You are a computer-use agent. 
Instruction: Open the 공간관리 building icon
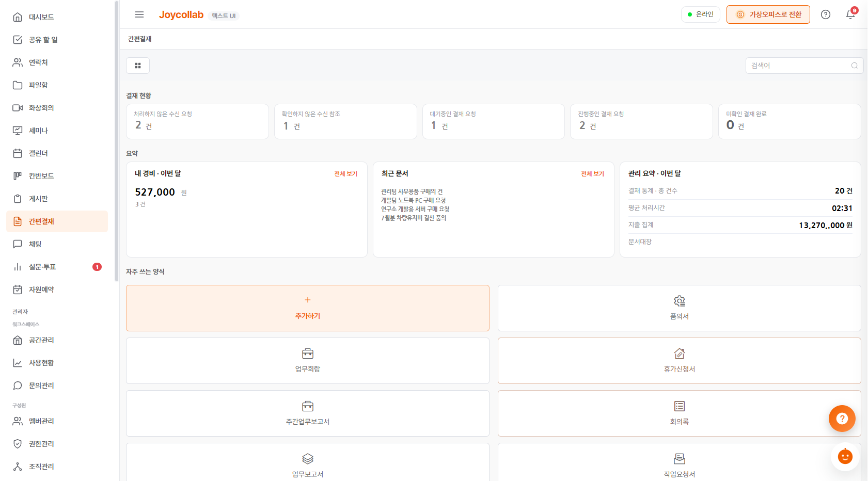(18, 340)
